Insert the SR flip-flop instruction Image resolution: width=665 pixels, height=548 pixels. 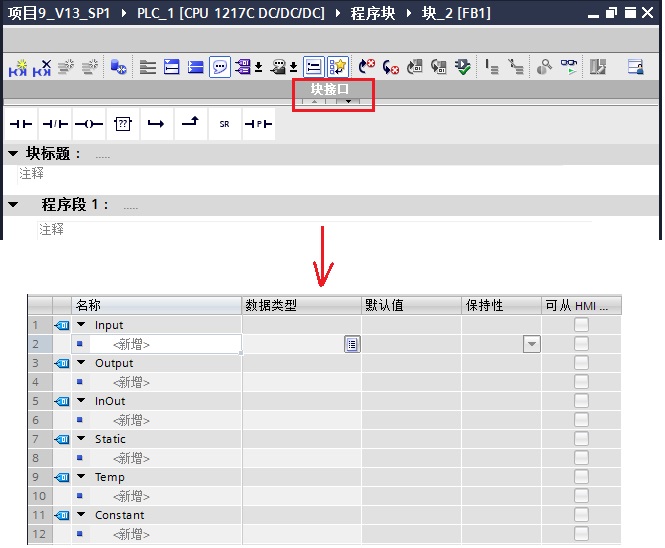[x=224, y=124]
